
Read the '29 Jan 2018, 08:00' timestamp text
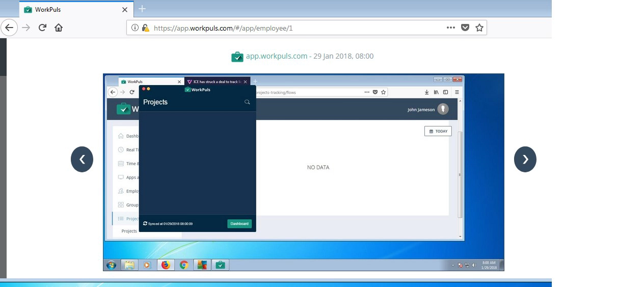click(343, 56)
